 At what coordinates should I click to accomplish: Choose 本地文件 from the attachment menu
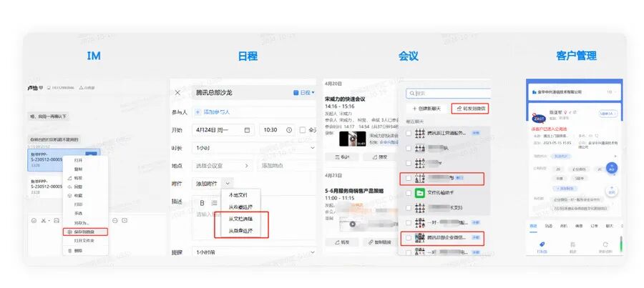click(238, 195)
